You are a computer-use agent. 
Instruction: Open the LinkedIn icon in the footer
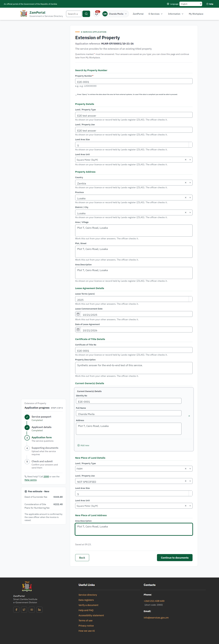click(x=39, y=609)
